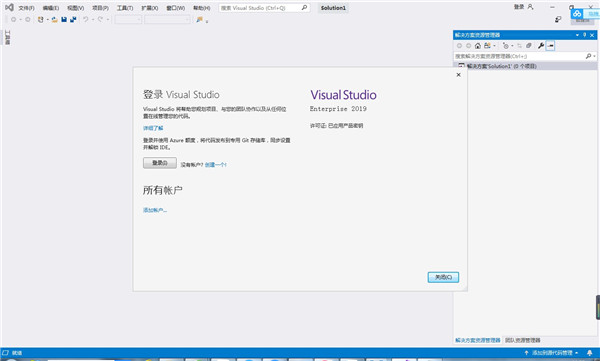Open the solution platforms combo box

click(x=167, y=20)
